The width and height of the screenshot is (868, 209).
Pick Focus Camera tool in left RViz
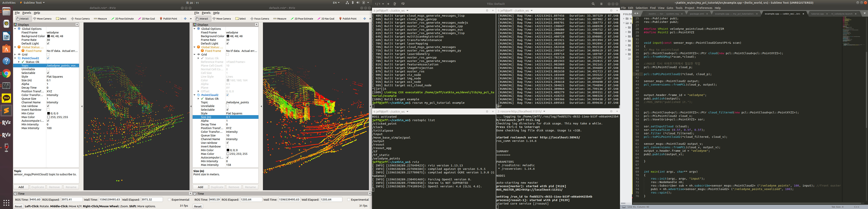point(80,19)
